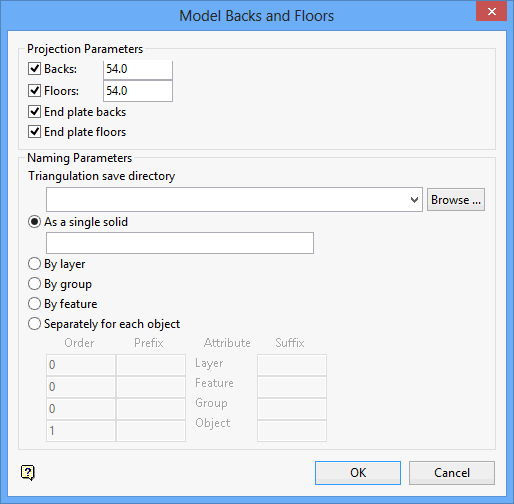Screen dimensions: 514x504
Task: Cancel the Model Backs and Floors dialog
Action: point(452,473)
